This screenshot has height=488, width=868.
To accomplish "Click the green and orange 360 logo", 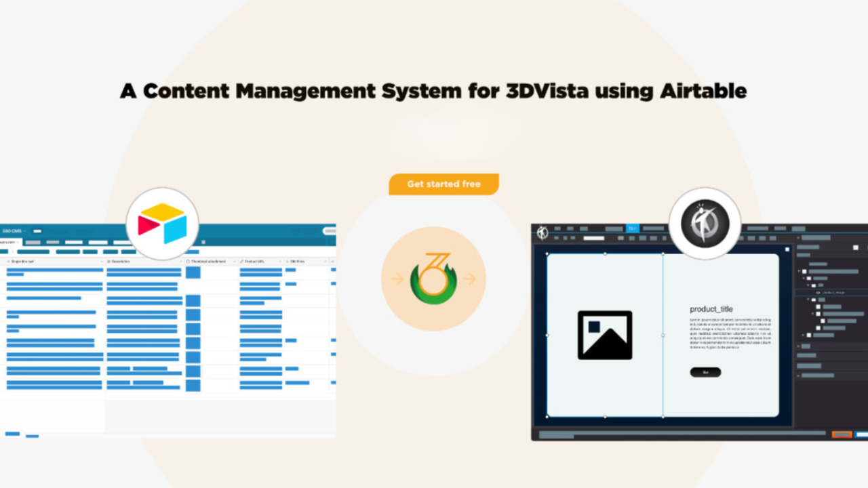I will [433, 279].
